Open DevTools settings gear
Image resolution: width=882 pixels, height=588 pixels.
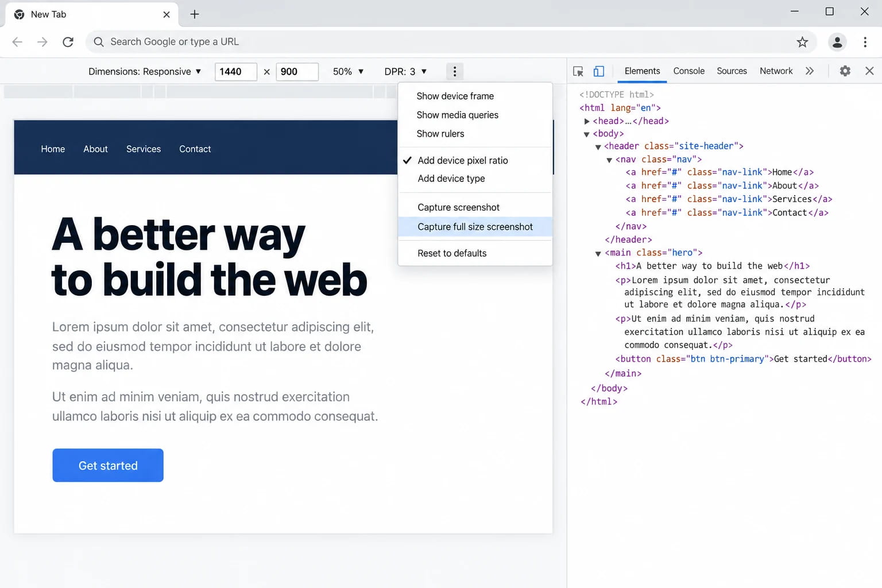click(845, 71)
